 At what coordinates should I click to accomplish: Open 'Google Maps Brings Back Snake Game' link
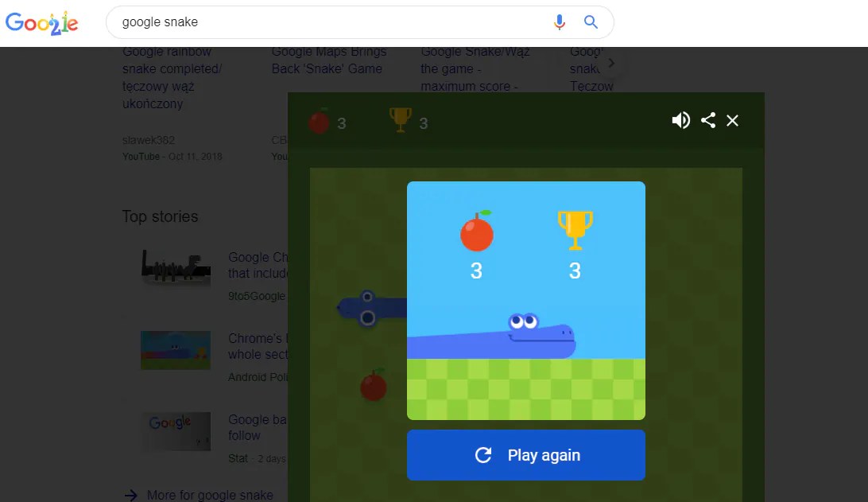click(x=329, y=60)
